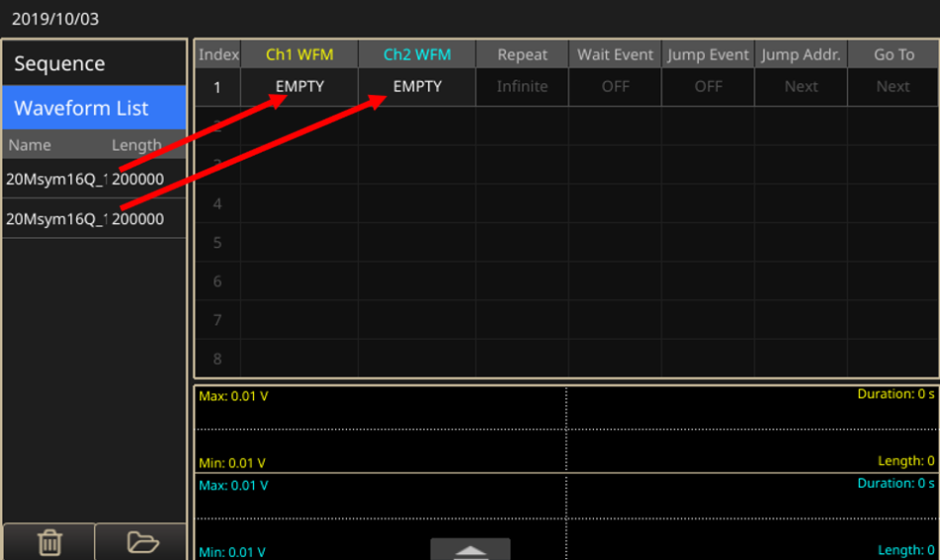Open the Repeat Infinite cell in row 1

[522, 87]
